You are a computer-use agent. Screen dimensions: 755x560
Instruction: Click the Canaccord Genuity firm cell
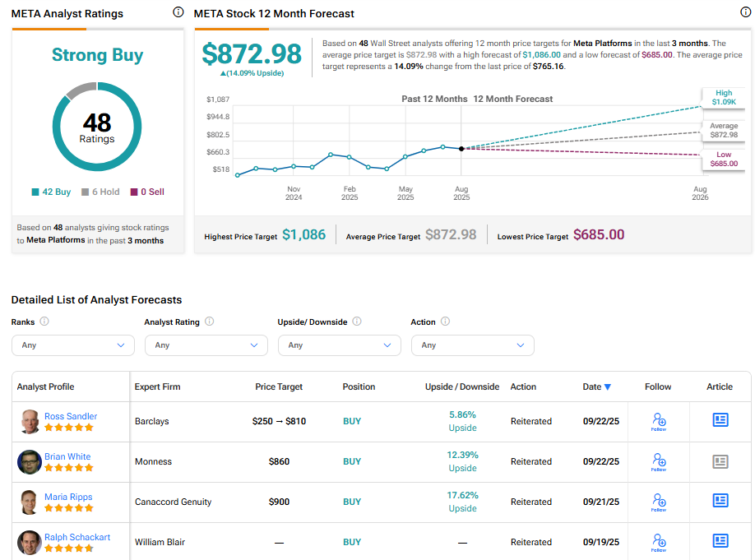pyautogui.click(x=173, y=502)
